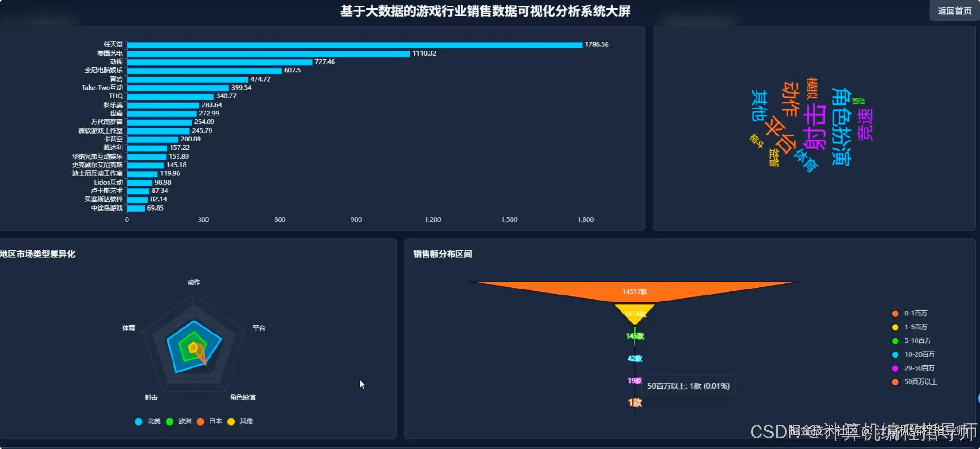The image size is (980, 449).
Task: Click 角色扮演 in the word cloud
Action: click(841, 126)
